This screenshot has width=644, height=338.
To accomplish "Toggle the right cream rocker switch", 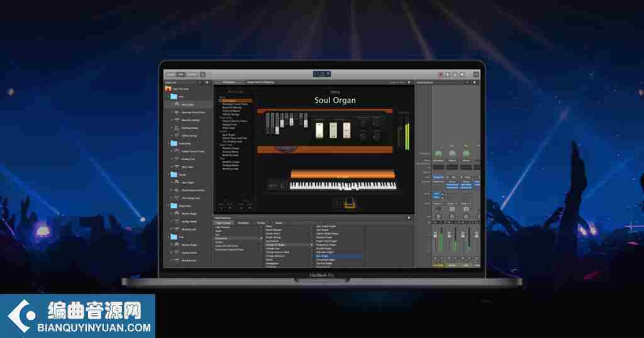I will pos(347,130).
